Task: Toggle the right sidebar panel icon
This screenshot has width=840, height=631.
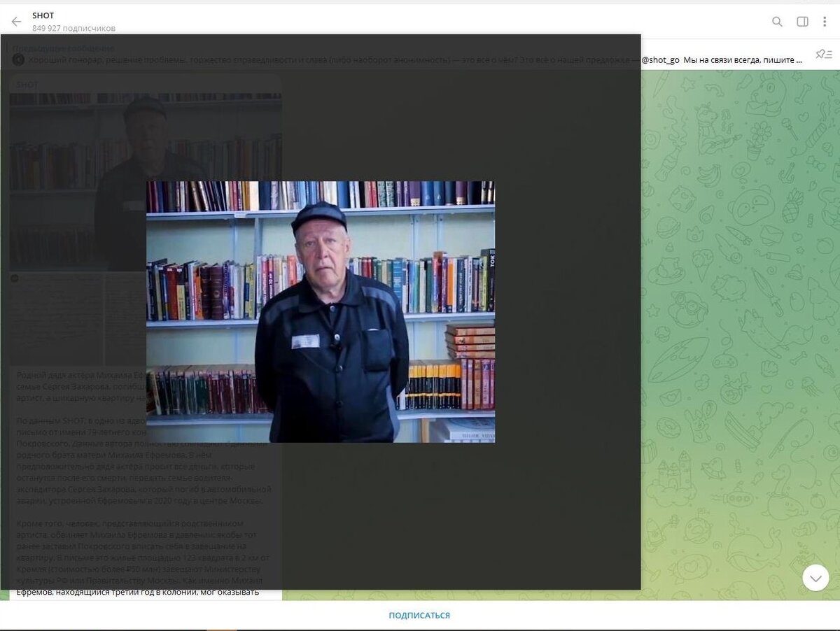Action: pyautogui.click(x=802, y=22)
